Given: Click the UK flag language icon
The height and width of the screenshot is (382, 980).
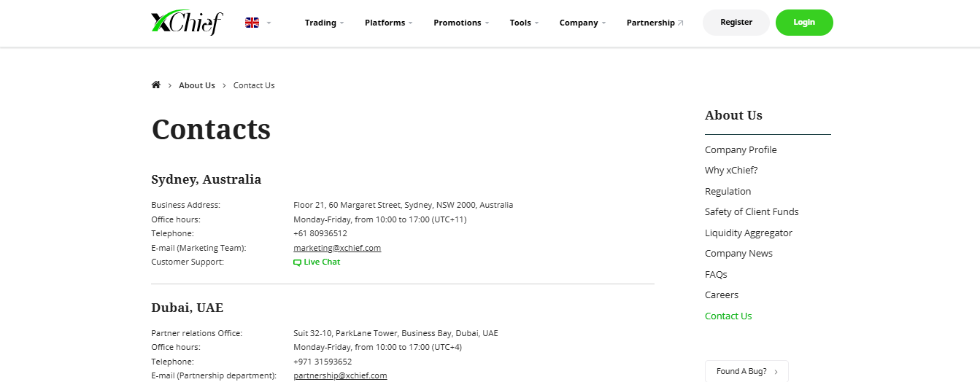Looking at the screenshot, I should [252, 23].
